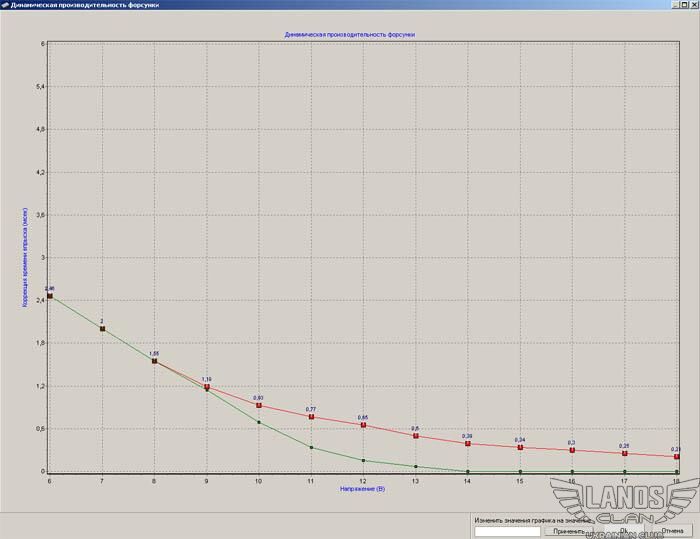The height and width of the screenshot is (539, 700).
Task: Click the data point labeled 1,55
Action: point(154,361)
